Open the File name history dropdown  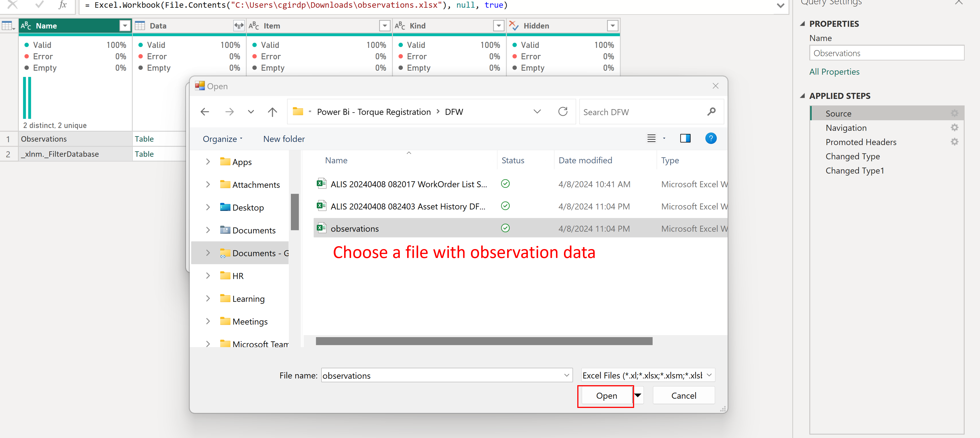[x=566, y=375]
